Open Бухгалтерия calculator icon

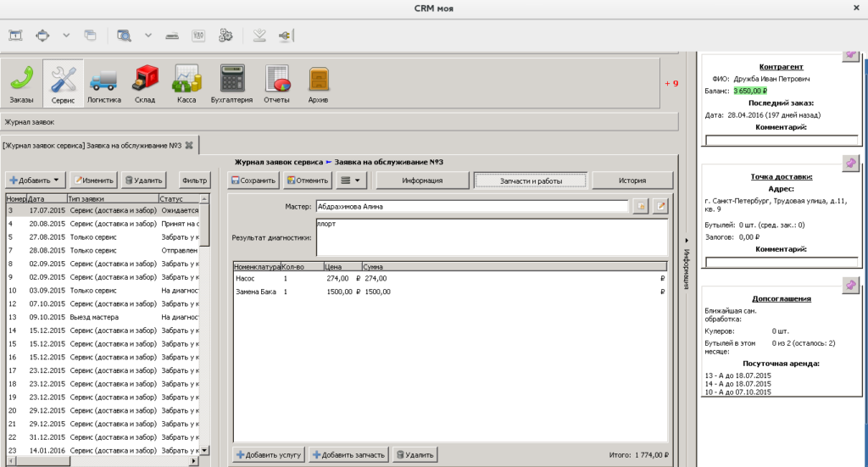[x=232, y=84]
